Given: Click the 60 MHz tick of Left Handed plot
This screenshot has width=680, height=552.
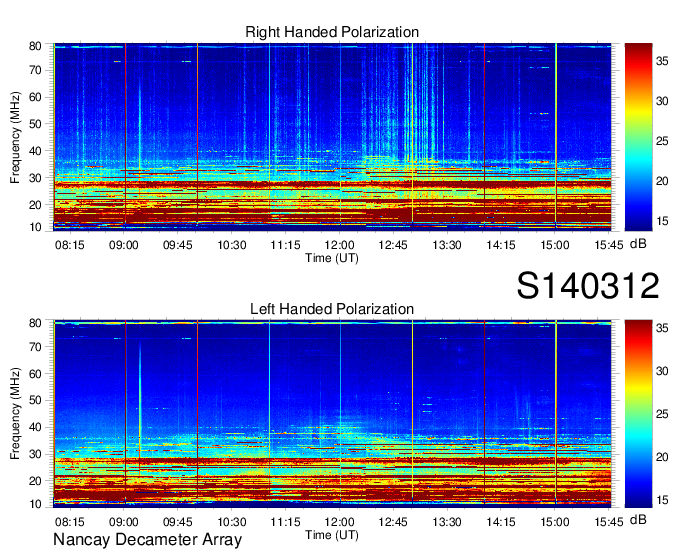Looking at the screenshot, I should 35,374.
